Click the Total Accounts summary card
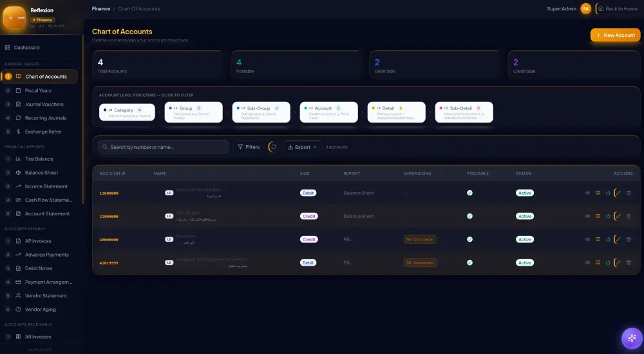The height and width of the screenshot is (354, 644). point(157,65)
